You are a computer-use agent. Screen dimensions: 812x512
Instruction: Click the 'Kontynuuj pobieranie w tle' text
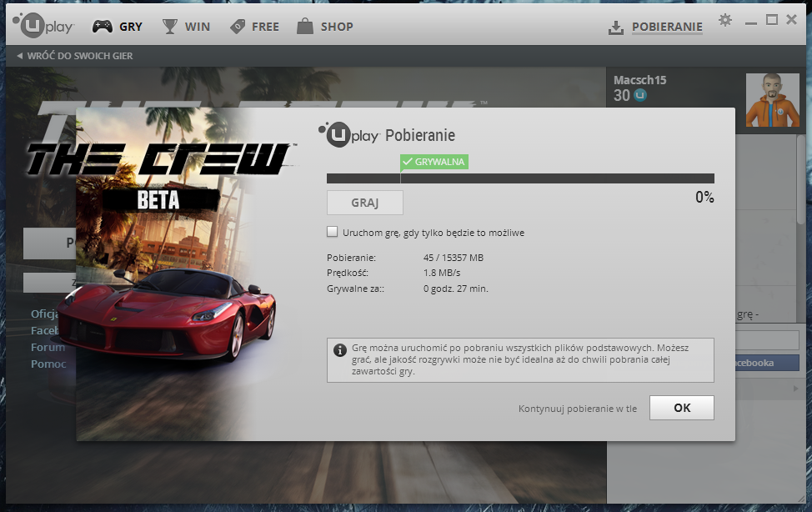point(578,409)
